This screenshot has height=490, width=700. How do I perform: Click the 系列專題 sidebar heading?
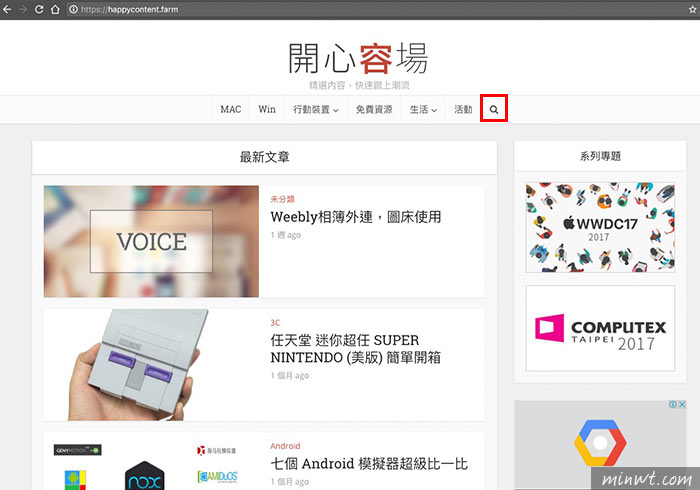point(600,156)
